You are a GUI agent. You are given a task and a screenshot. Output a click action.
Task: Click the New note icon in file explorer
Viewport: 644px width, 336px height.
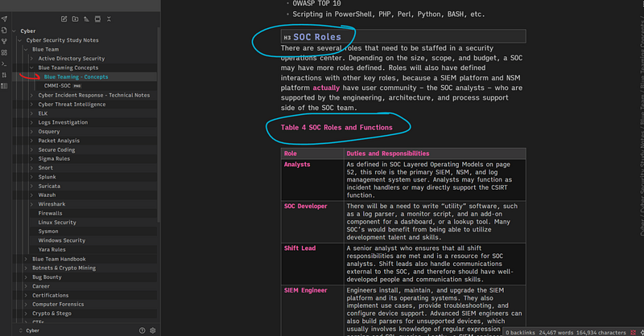pos(64,18)
